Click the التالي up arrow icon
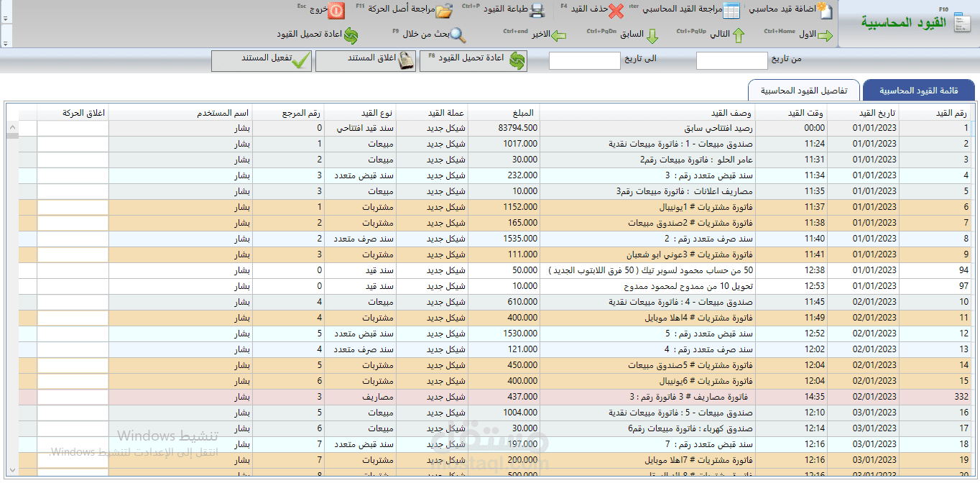980x483 pixels. pyautogui.click(x=738, y=35)
